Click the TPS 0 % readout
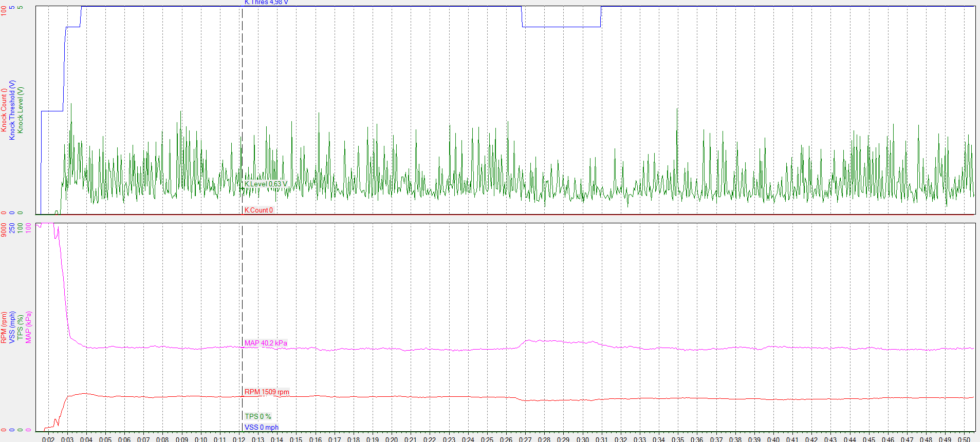The width and height of the screenshot is (980, 442). (257, 416)
